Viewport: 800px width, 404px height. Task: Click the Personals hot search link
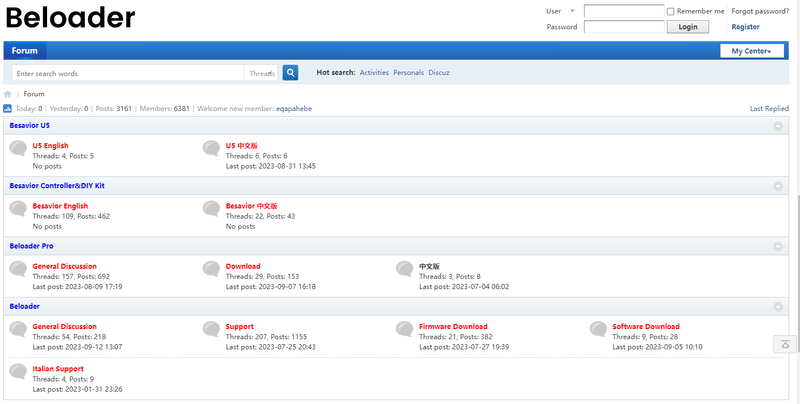(x=408, y=72)
